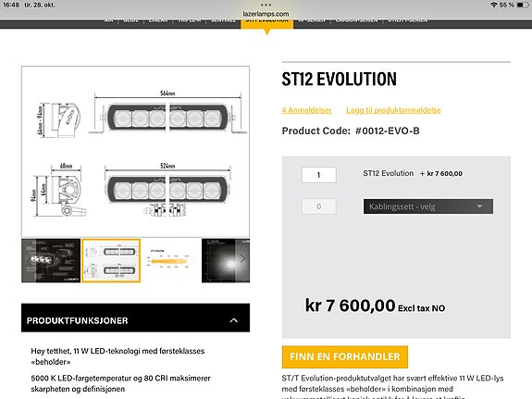This screenshot has width=532, height=399.
Task: Show previous thumbnails with left chevron
Action: 29,260
